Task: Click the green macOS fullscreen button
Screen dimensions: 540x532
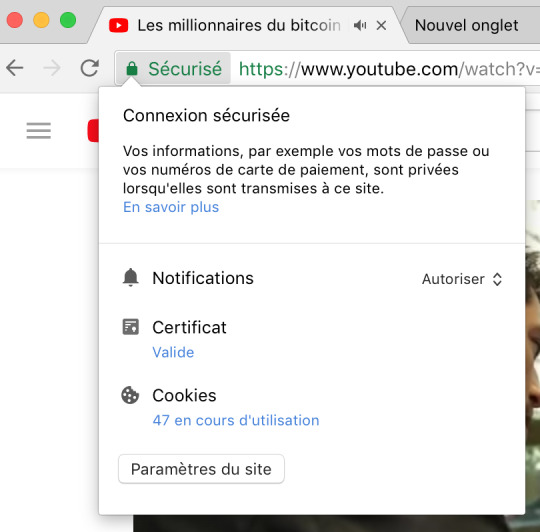Action: [68, 20]
